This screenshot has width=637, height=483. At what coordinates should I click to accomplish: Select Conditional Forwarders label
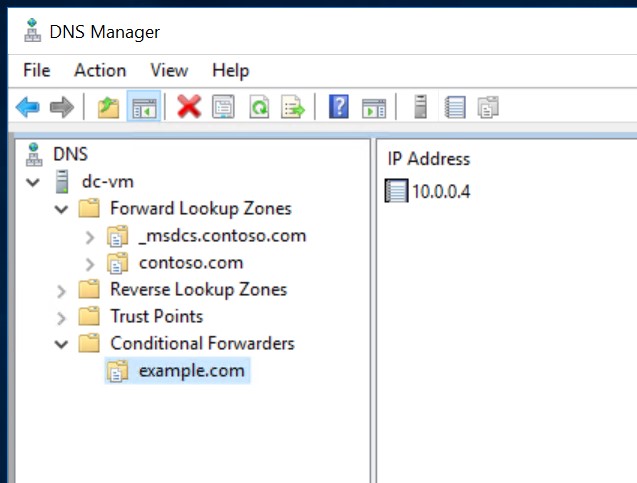pyautogui.click(x=202, y=343)
